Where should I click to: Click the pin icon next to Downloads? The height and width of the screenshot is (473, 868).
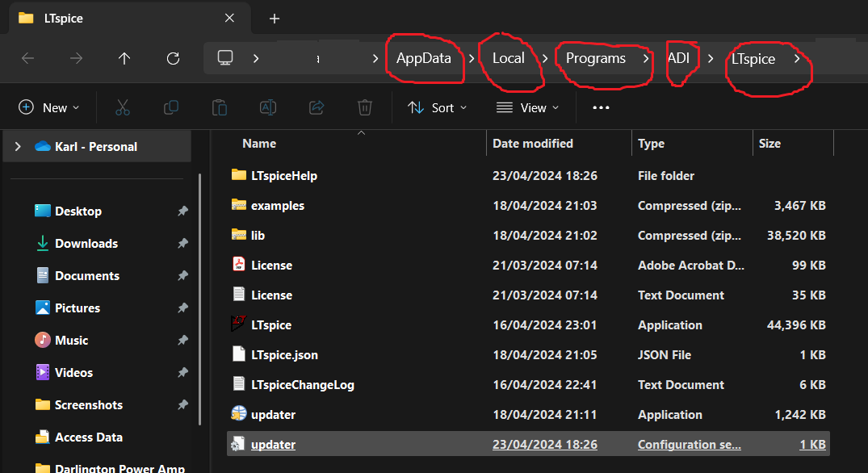182,243
